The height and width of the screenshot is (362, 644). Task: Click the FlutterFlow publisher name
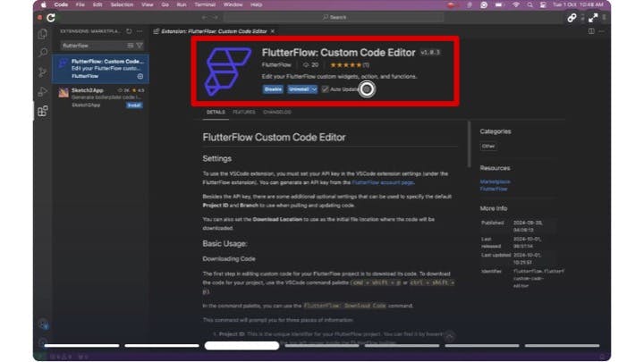[276, 65]
